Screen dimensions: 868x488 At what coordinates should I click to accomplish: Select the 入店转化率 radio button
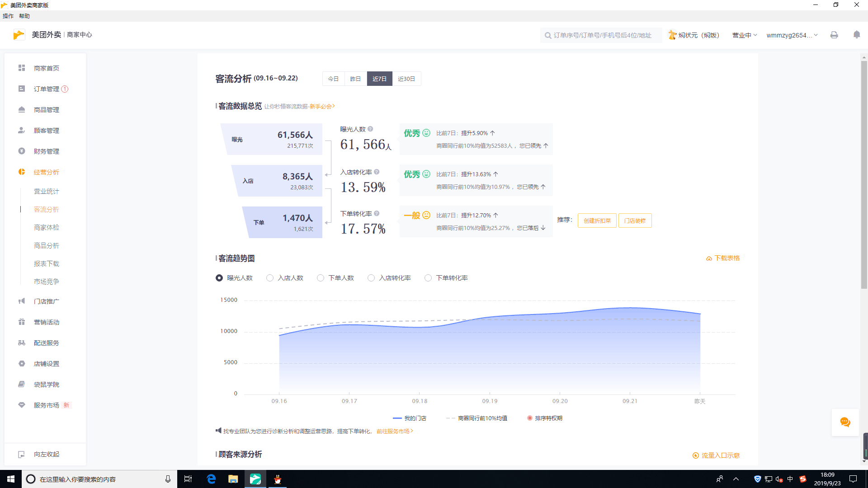tap(371, 278)
